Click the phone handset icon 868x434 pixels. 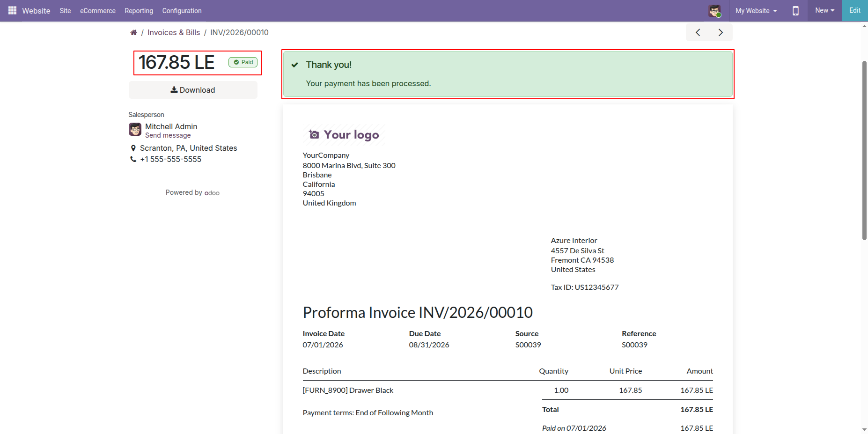pyautogui.click(x=133, y=159)
